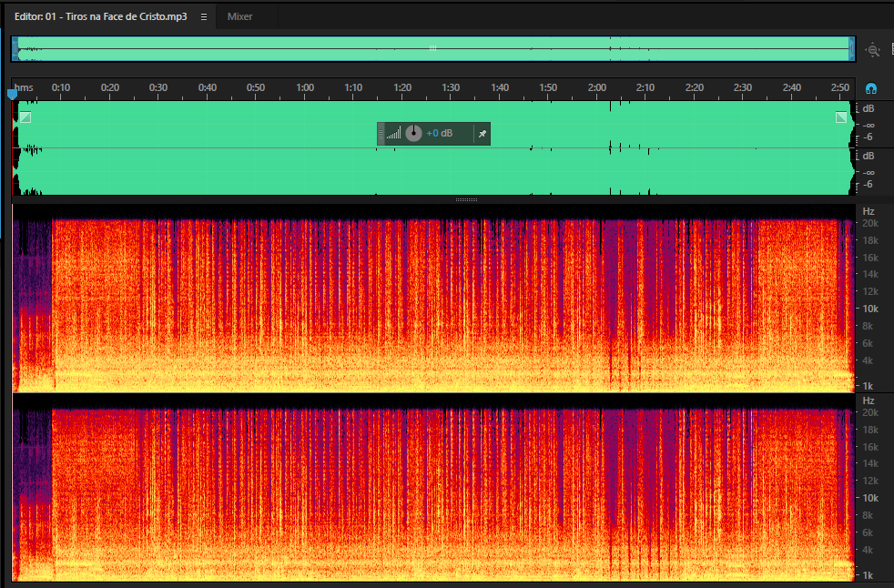Click the 20k label on lower frequency scale
The width and height of the screenshot is (894, 588).
[870, 412]
